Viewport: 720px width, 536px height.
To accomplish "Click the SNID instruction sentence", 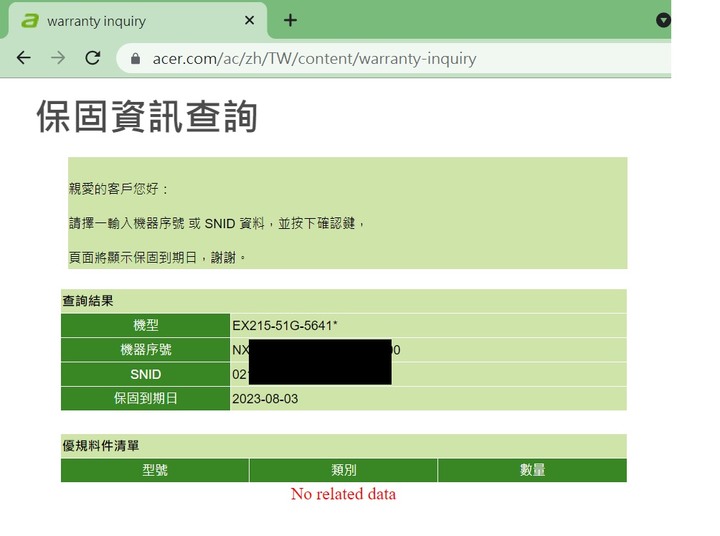I will [216, 223].
